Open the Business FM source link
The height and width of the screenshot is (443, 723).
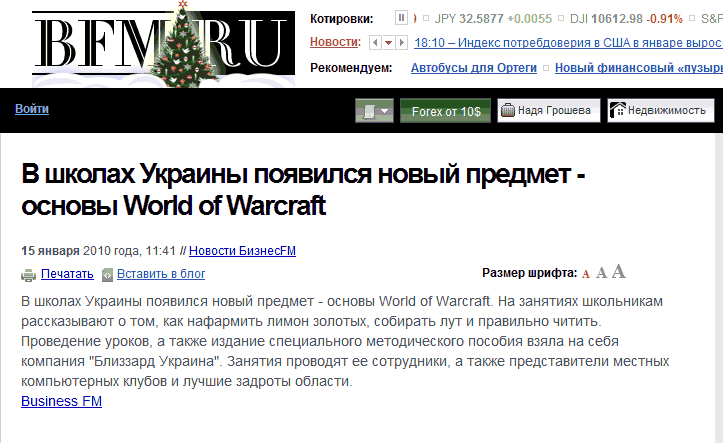[61, 401]
